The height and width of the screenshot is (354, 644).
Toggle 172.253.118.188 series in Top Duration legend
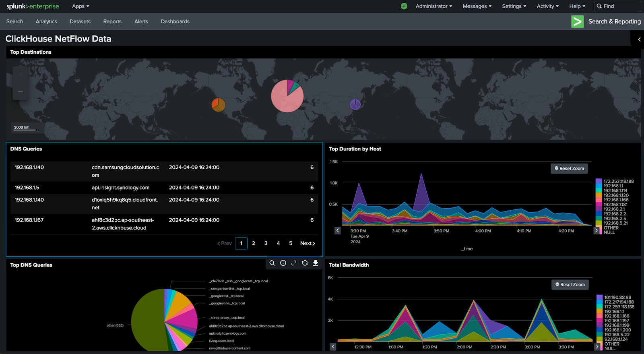tap(618, 181)
